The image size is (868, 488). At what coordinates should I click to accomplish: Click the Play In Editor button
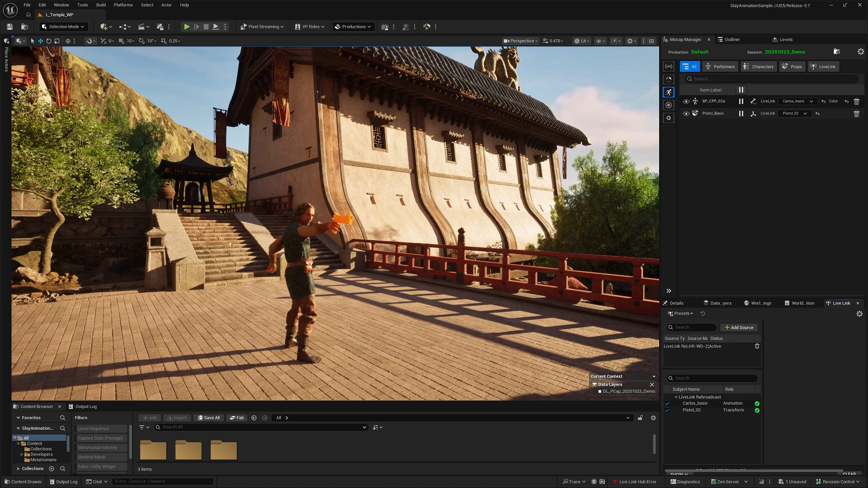[187, 27]
